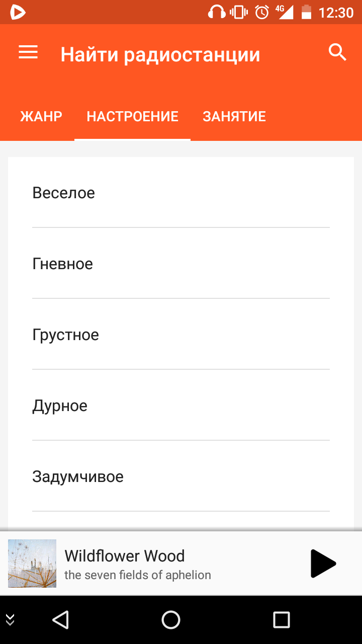Play the Wildflower Wood track
This screenshot has height=644, width=362.
coord(323,563)
